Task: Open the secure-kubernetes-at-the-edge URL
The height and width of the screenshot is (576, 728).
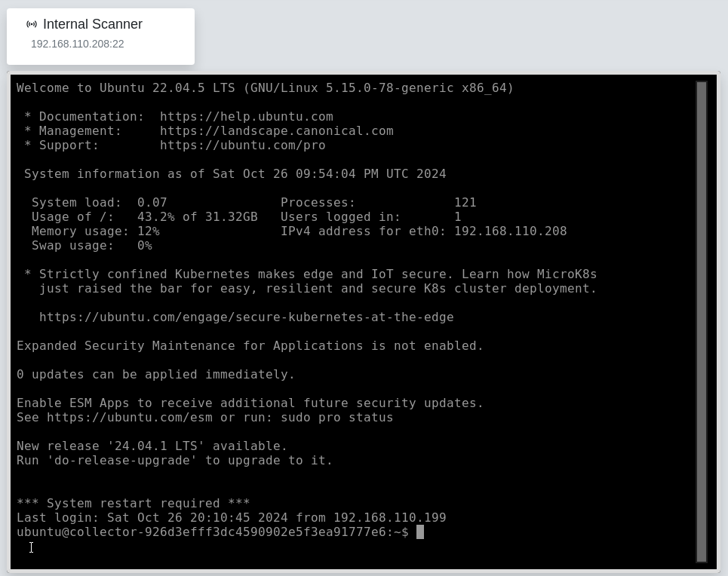Action: click(249, 317)
